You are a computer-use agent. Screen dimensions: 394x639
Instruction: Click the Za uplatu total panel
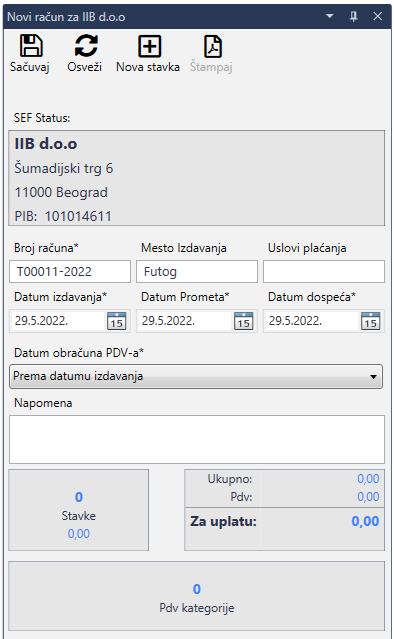point(284,529)
